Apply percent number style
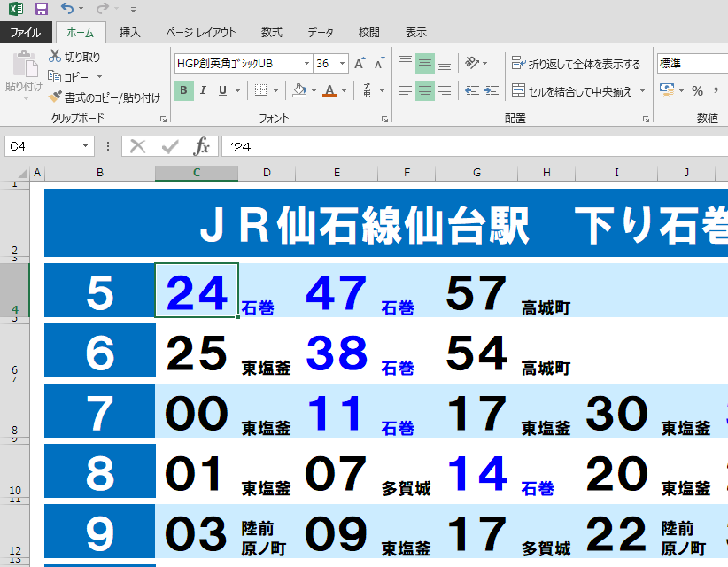The image size is (728, 567). coord(699,89)
